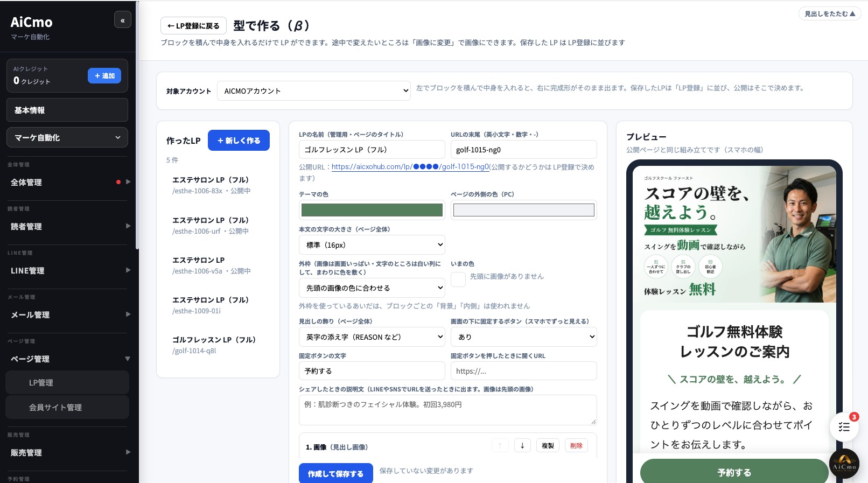Go back with ←LP登録に戻る button
Image resolution: width=868 pixels, height=483 pixels.
pyautogui.click(x=193, y=25)
